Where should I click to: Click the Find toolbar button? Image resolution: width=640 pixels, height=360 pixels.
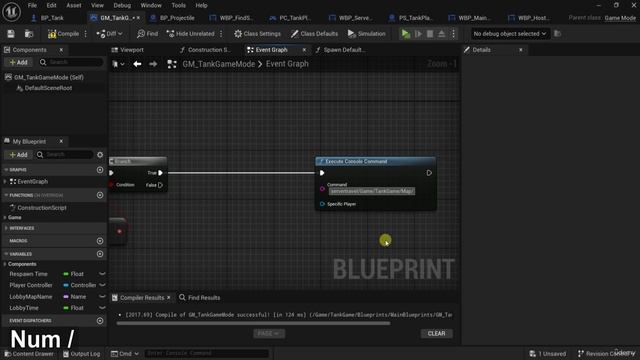(147, 34)
